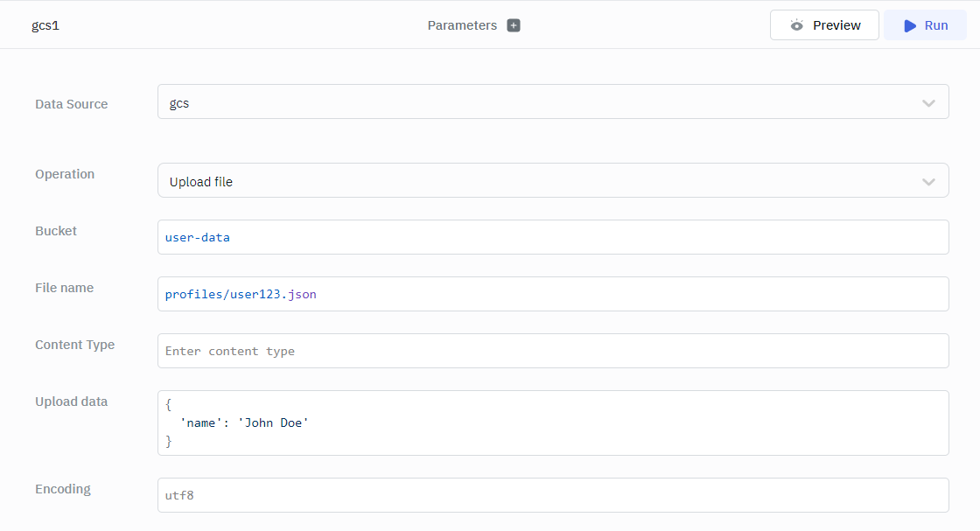This screenshot has width=980, height=531.
Task: Click the Parameters label
Action: pos(462,25)
